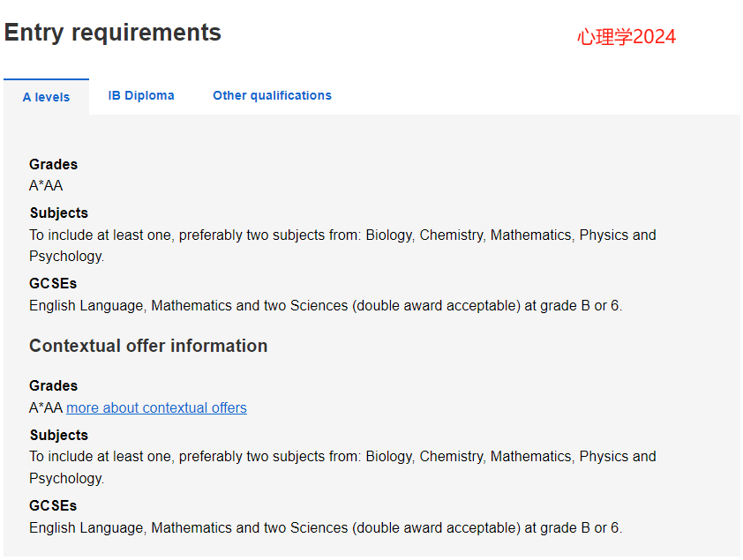The height and width of the screenshot is (560, 743).
Task: Click the red 心理学2024 annotation text
Action: tap(627, 37)
